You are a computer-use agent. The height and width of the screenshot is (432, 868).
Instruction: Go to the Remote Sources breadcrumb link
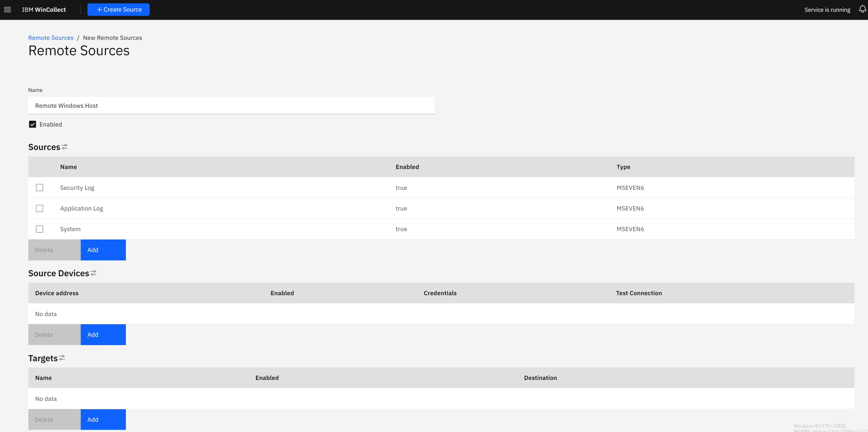pyautogui.click(x=50, y=38)
